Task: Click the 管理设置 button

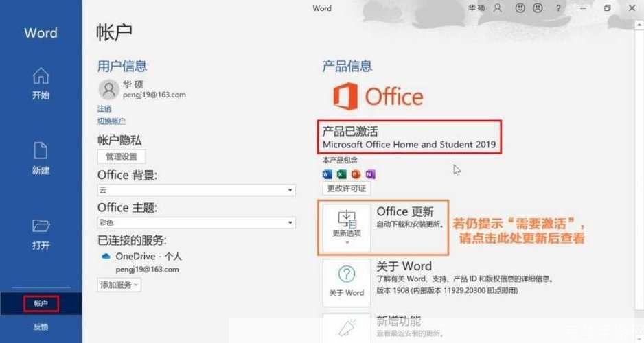Action: click(x=121, y=156)
